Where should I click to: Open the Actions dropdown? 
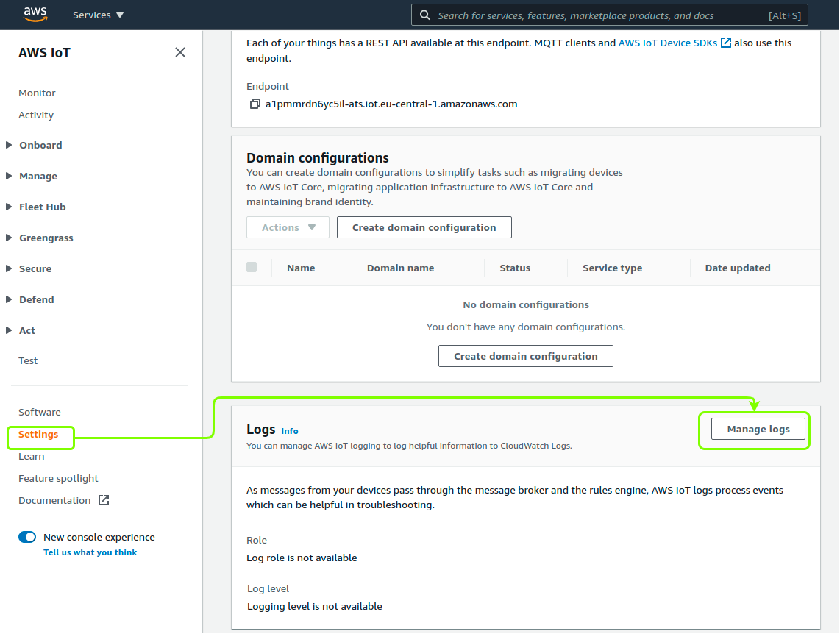point(288,227)
